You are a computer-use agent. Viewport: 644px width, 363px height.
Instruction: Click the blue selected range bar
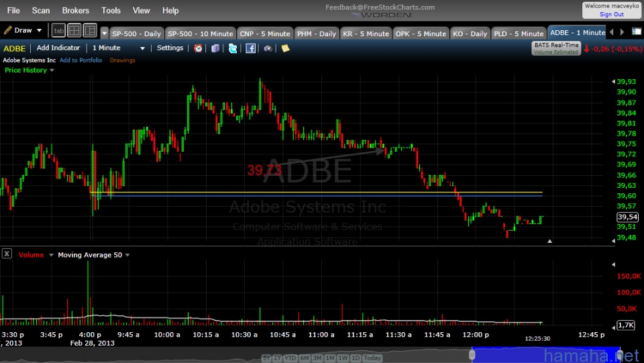click(x=546, y=355)
